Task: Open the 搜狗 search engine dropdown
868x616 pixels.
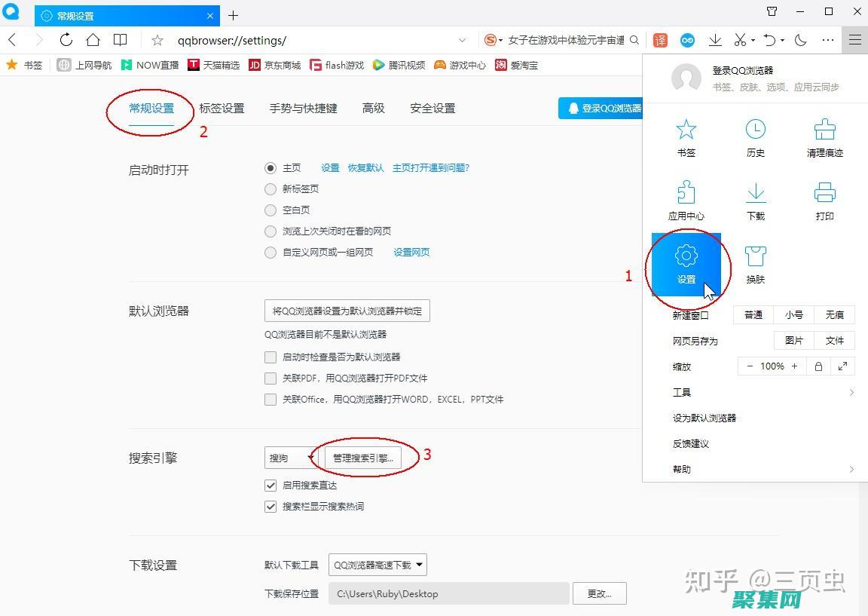Action: point(291,458)
